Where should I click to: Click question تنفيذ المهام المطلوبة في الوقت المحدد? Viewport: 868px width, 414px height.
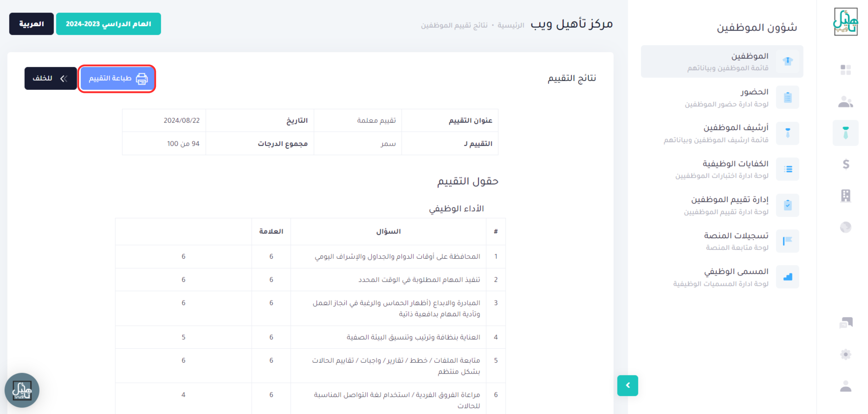419,280
